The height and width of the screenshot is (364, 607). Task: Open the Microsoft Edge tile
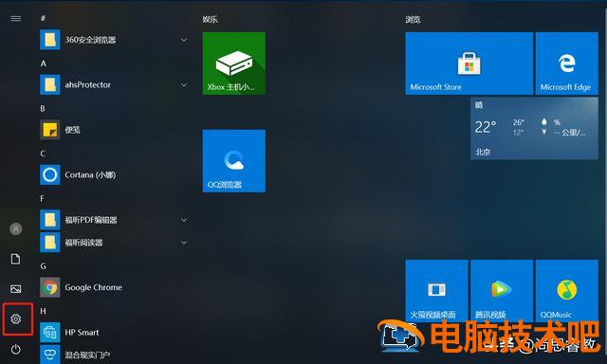[567, 64]
